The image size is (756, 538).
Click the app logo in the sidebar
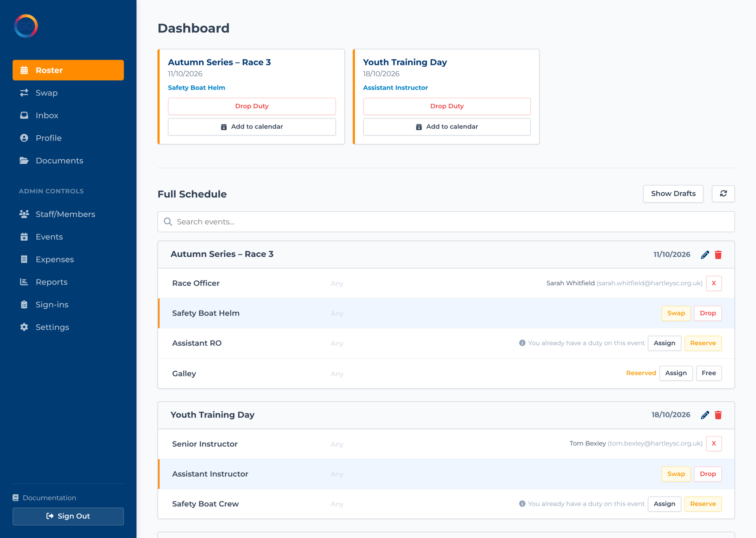(26, 26)
